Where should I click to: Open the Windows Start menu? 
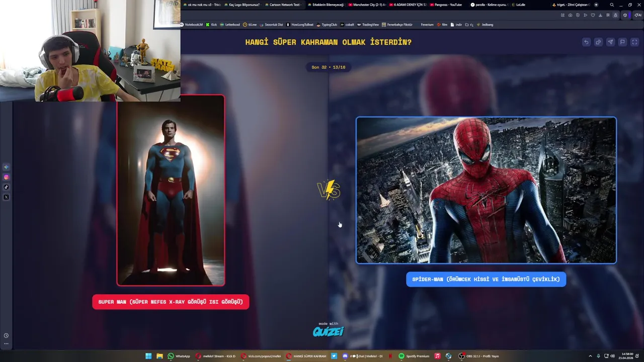click(x=148, y=356)
